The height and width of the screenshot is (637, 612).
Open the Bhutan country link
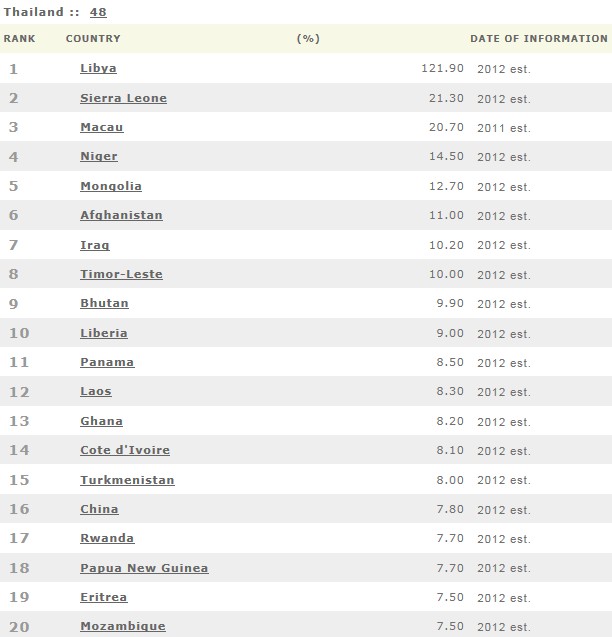104,303
